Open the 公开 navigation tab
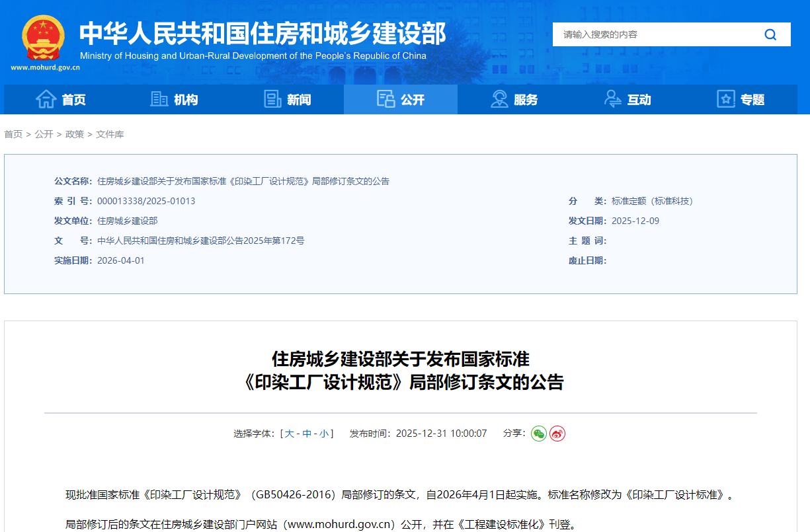The image size is (810, 532). (x=401, y=100)
